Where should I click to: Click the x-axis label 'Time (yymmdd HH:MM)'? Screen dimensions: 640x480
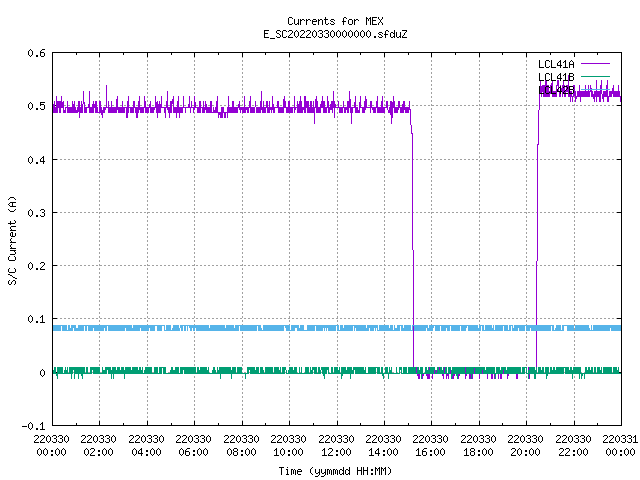coord(335,471)
